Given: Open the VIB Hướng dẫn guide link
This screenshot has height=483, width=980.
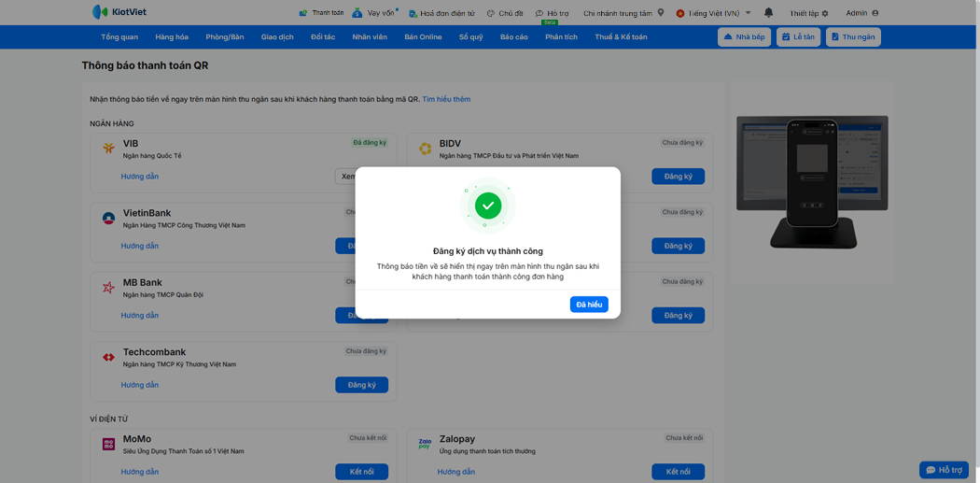Looking at the screenshot, I should (x=140, y=177).
